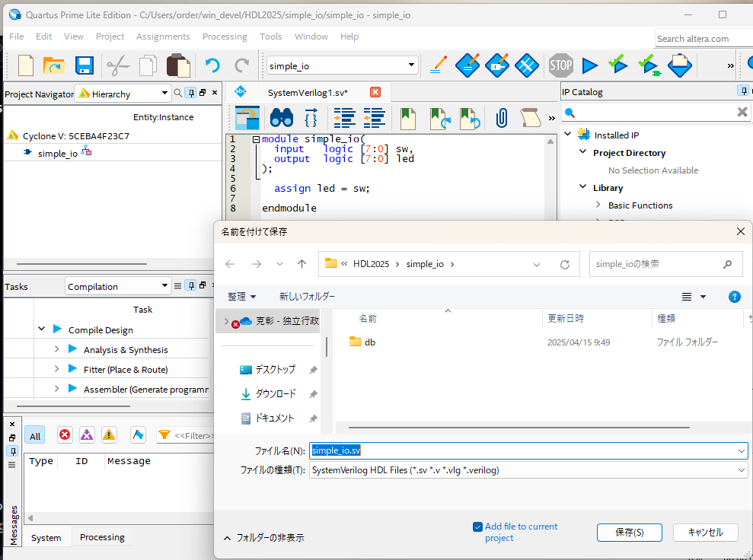Click the キャンセル cancel button

(706, 532)
